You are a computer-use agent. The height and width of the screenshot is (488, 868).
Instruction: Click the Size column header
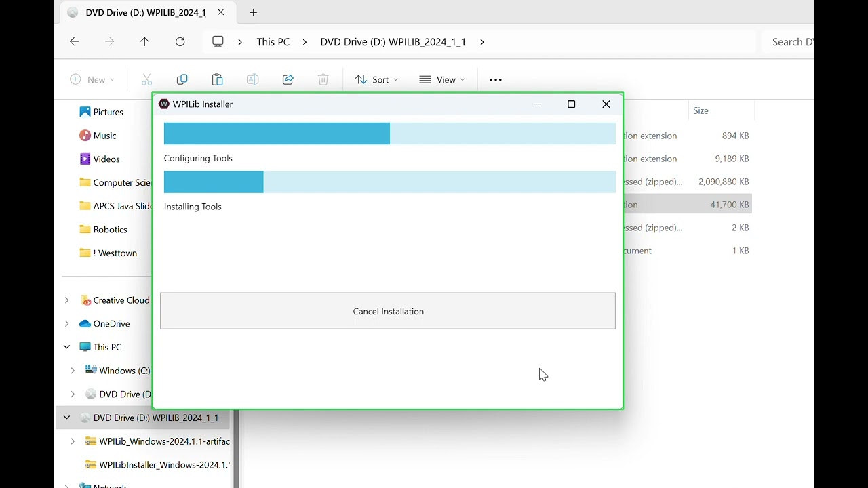point(722,110)
